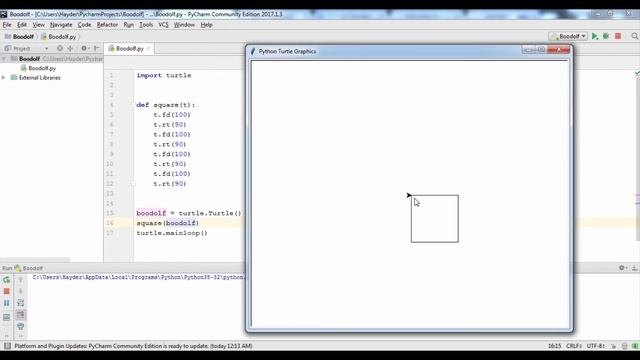The width and height of the screenshot is (640, 360).
Task: Close the Python Turtle Graphics window
Action: point(559,50)
